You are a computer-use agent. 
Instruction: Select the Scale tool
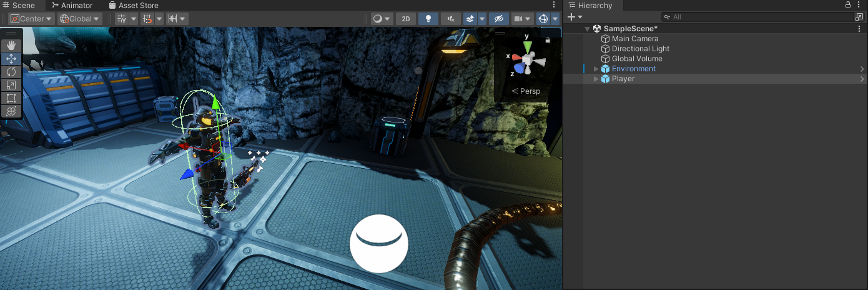[x=11, y=85]
